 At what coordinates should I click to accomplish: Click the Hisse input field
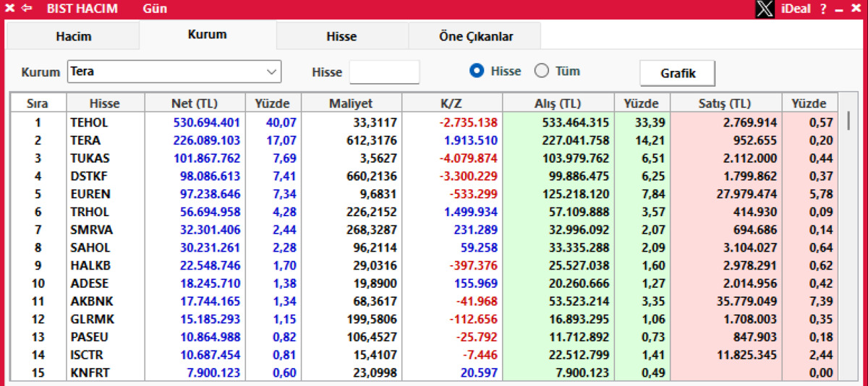click(384, 72)
